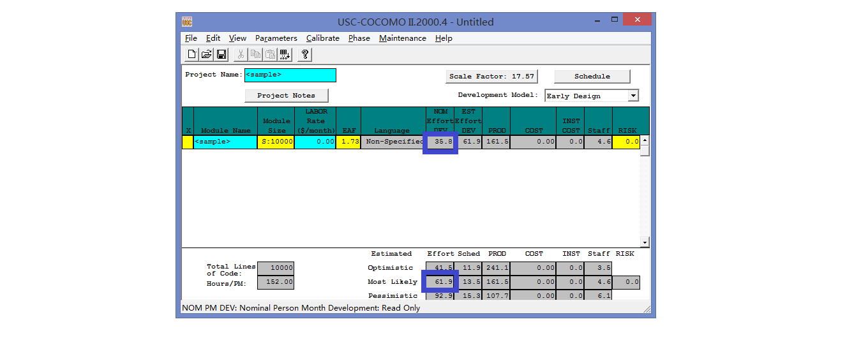Click the Pessimistic staff value 6.1

click(598, 295)
